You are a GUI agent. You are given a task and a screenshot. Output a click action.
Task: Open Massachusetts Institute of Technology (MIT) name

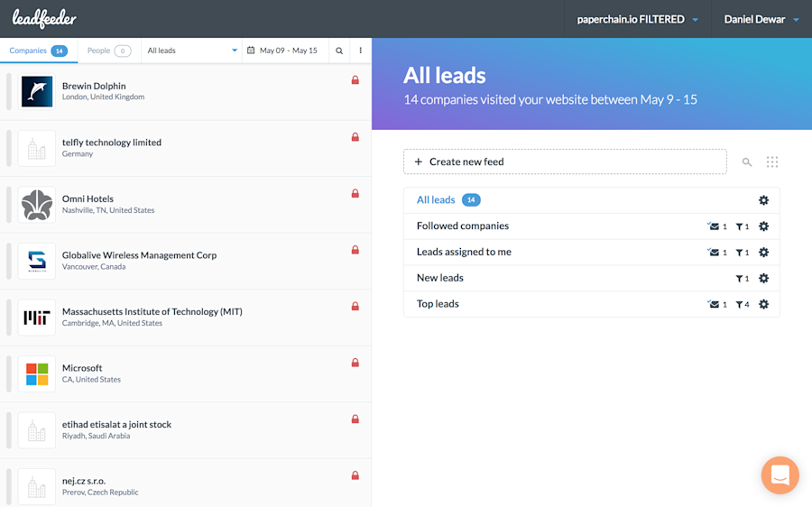point(152,312)
